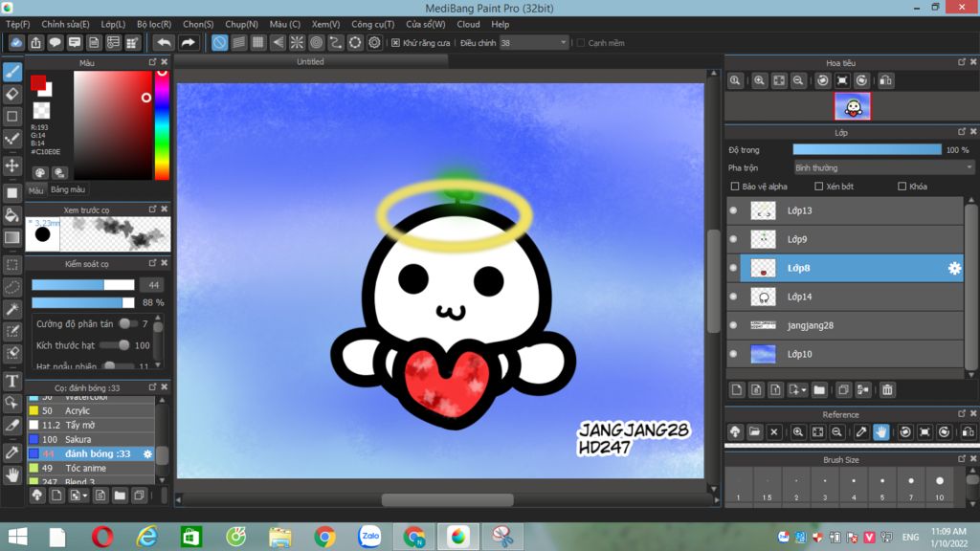
Task: Clear the Reference panel image with X
Action: (x=773, y=431)
